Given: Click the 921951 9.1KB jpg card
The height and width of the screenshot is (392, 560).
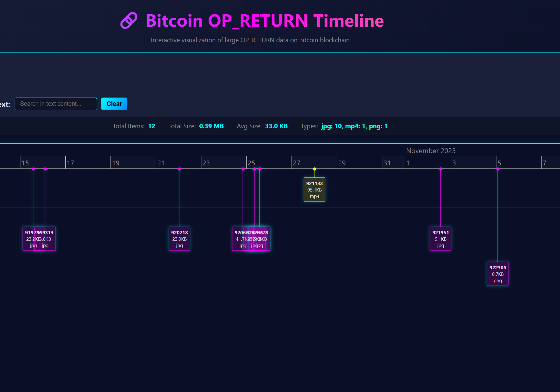Looking at the screenshot, I should tap(440, 239).
